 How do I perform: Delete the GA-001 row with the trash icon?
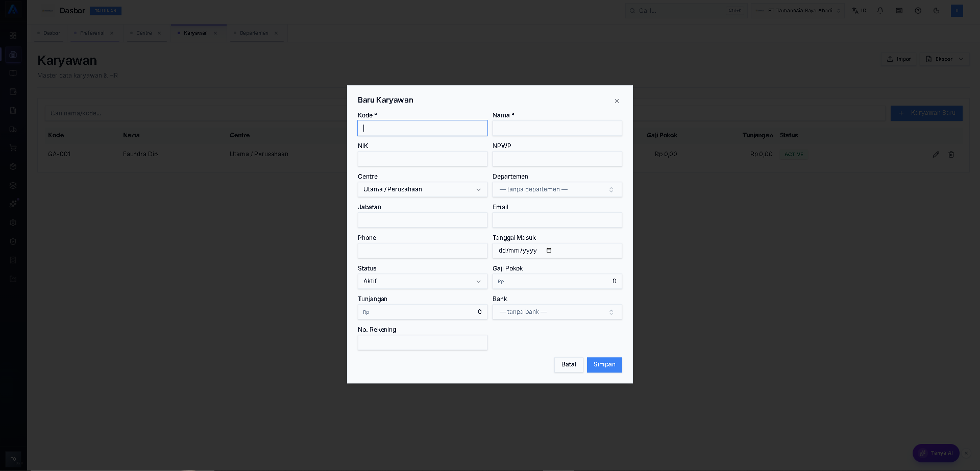pos(951,155)
